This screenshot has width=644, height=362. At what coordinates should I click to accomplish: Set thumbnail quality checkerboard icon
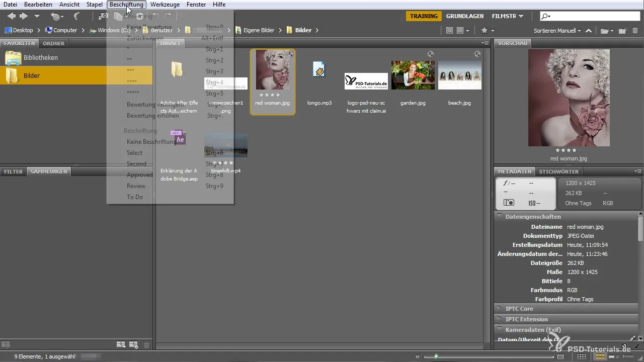click(x=450, y=31)
